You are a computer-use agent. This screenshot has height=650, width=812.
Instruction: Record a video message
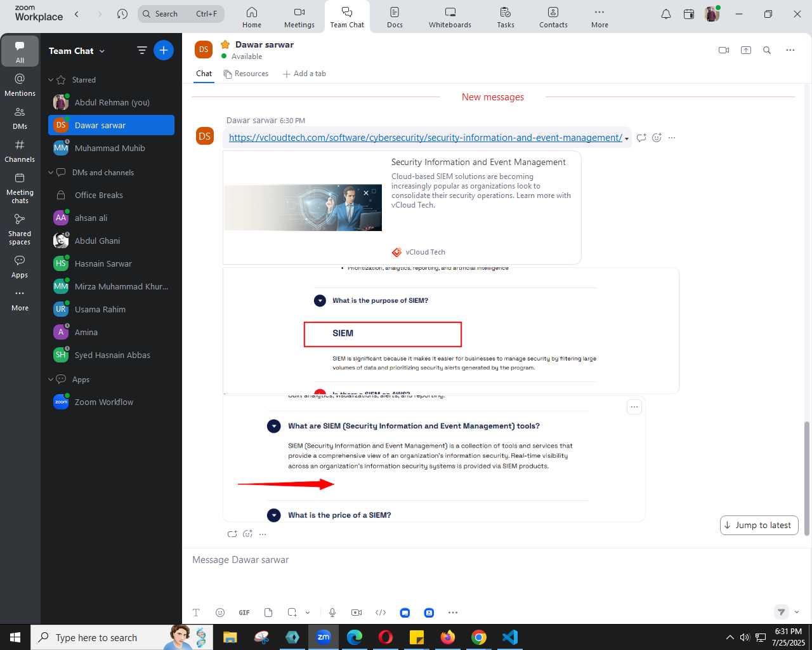(357, 613)
